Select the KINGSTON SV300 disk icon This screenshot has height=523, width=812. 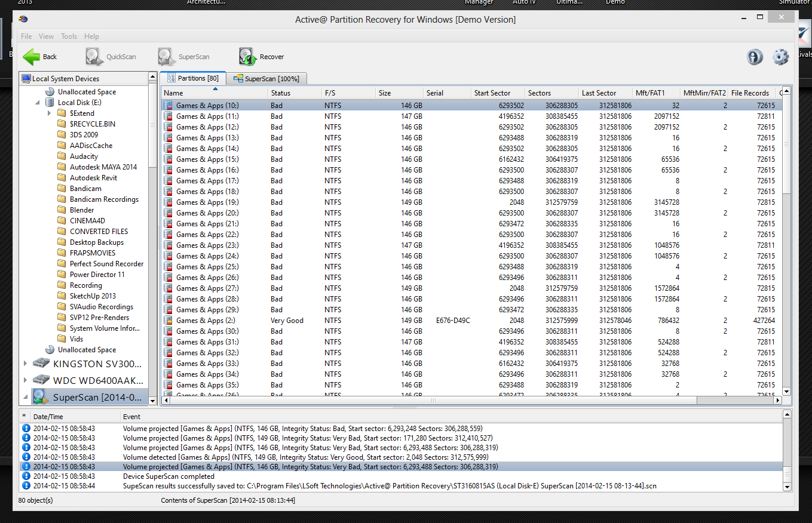coord(41,364)
